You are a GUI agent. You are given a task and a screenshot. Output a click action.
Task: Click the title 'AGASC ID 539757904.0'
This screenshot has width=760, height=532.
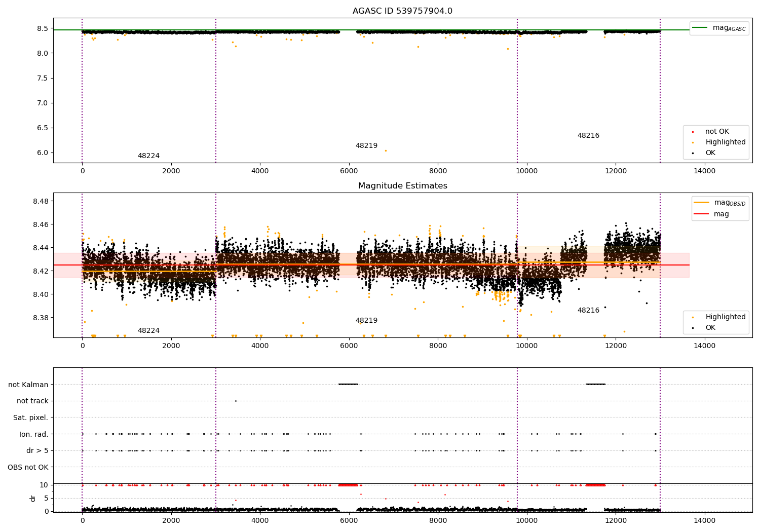click(402, 11)
